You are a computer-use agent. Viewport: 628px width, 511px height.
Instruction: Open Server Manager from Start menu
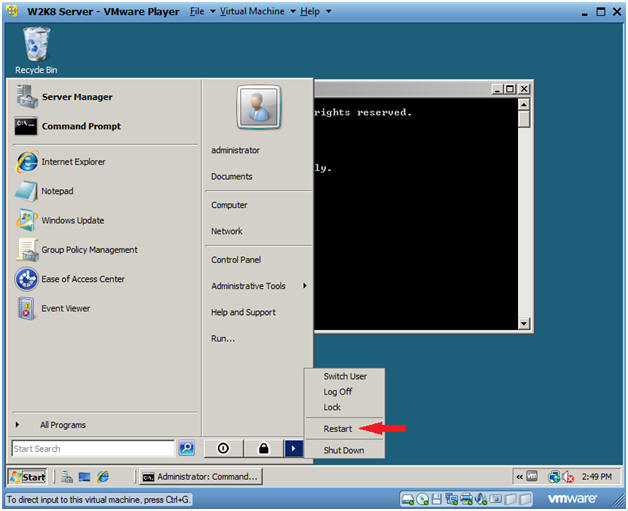64,97
